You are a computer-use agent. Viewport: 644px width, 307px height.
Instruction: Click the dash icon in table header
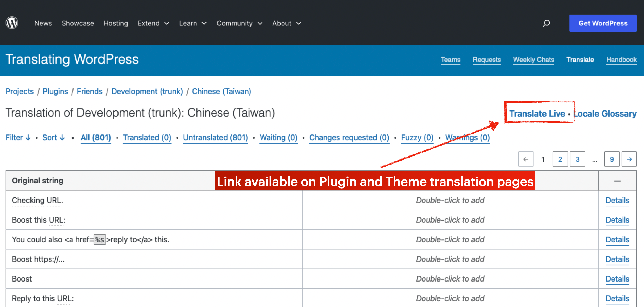(617, 181)
